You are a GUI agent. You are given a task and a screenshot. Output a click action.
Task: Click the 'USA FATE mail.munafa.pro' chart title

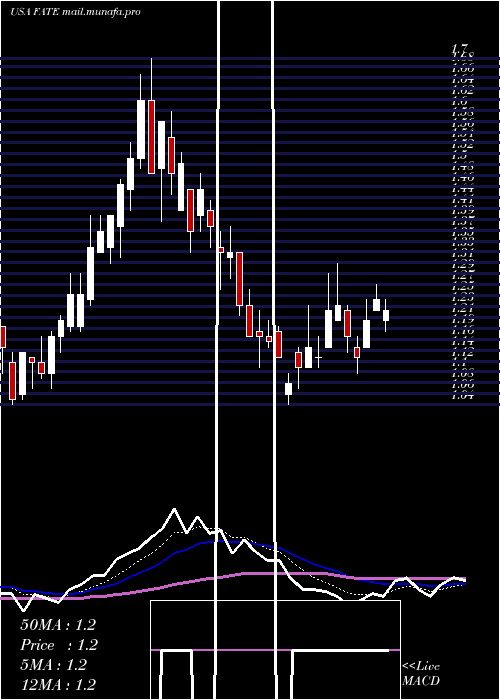click(x=75, y=12)
